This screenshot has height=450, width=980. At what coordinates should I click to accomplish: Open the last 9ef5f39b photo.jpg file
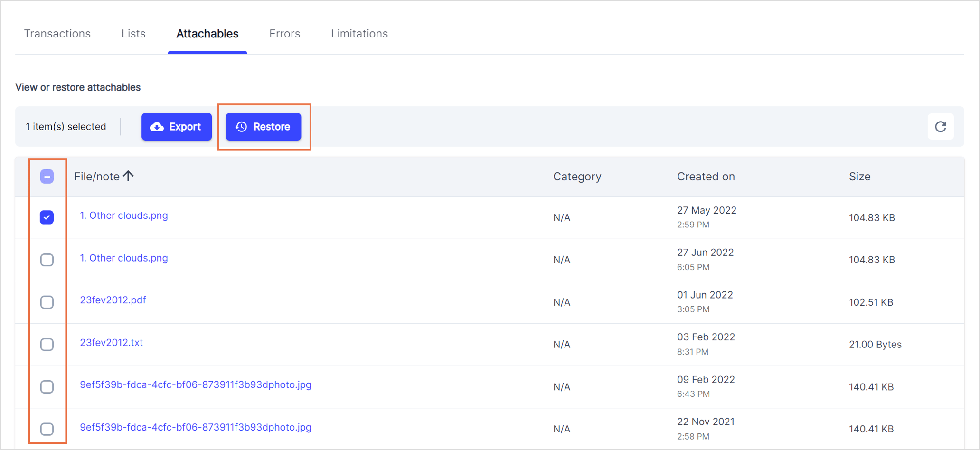coord(195,427)
